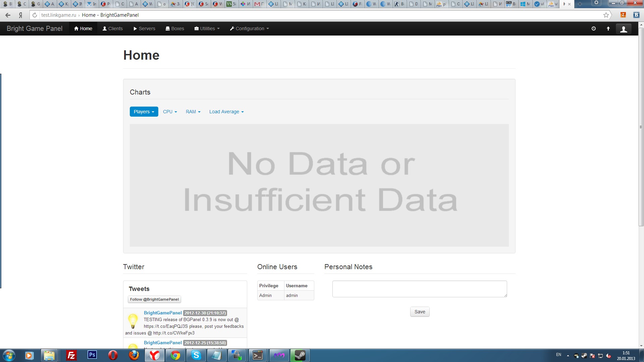Focus the Personal Notes text area
This screenshot has height=362, width=644.
pos(420,289)
